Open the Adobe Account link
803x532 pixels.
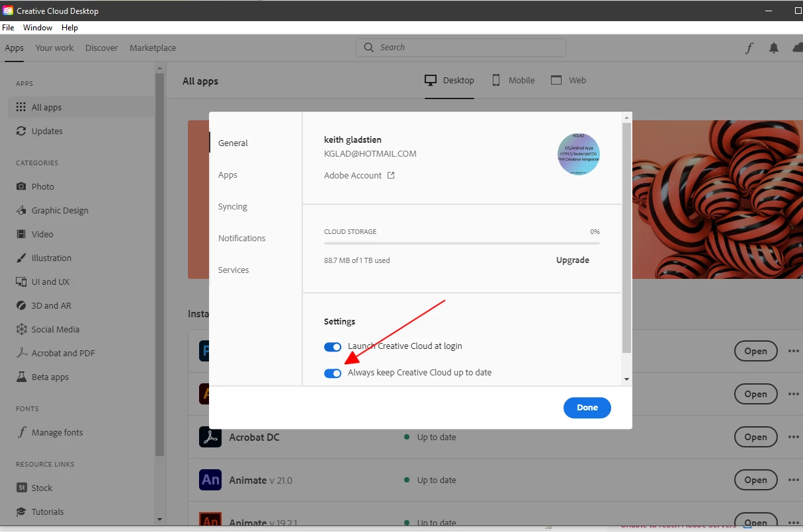(x=353, y=175)
